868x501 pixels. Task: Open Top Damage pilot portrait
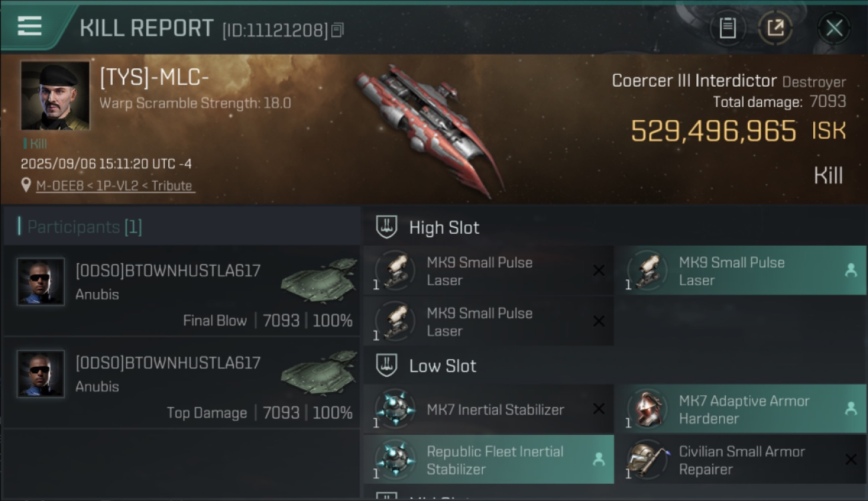pos(41,374)
